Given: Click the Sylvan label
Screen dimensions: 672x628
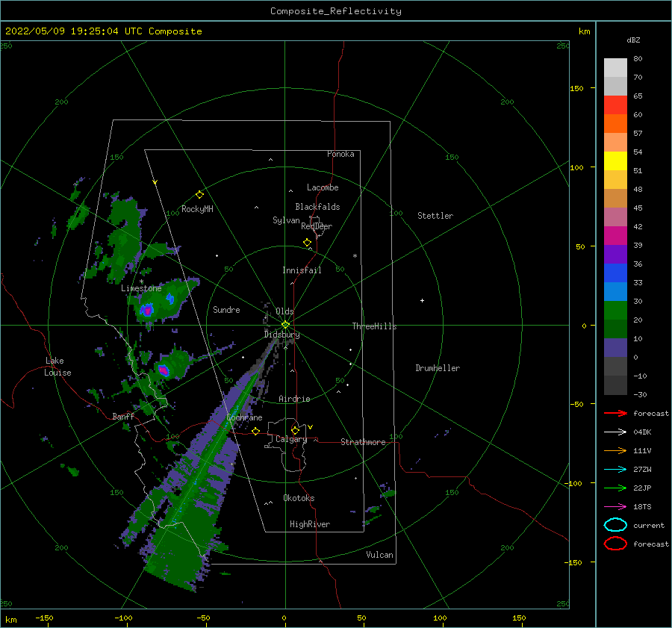Looking at the screenshot, I should 286,220.
